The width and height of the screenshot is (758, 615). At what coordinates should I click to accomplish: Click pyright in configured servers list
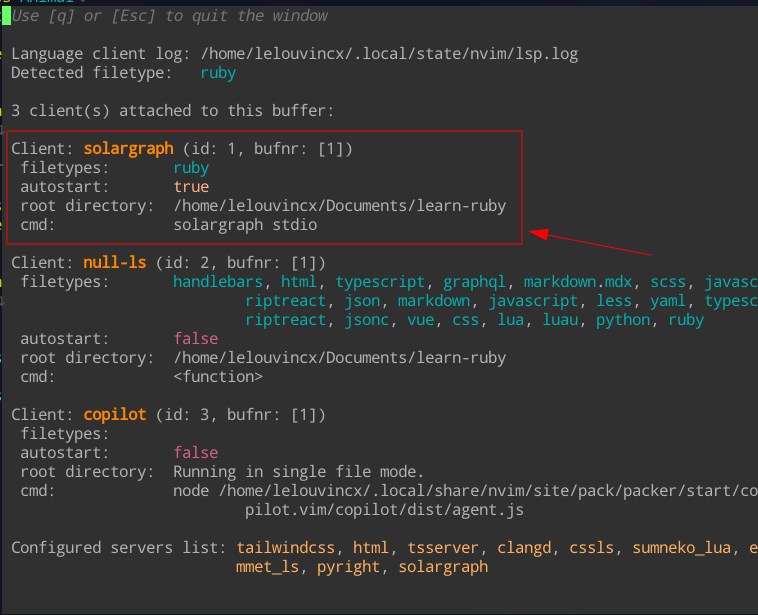point(348,567)
